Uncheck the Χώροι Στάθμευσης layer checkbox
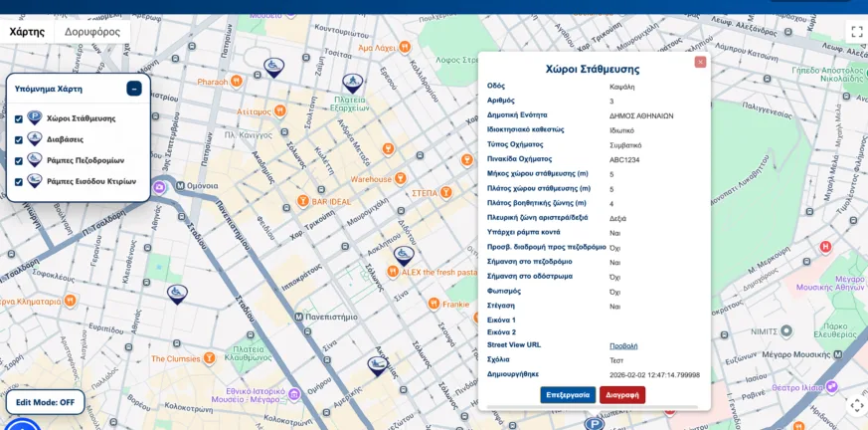Viewport: 868px width, 430px height. click(x=19, y=118)
